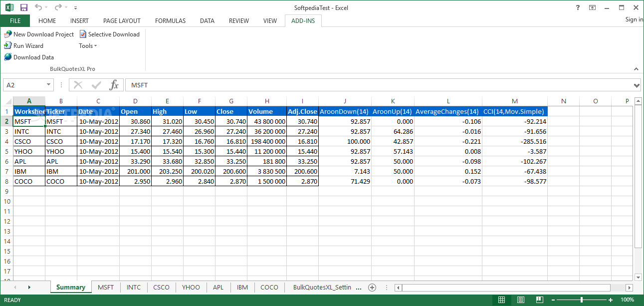Select column M header
Image resolution: width=644 pixels, height=306 pixels.
(515, 101)
